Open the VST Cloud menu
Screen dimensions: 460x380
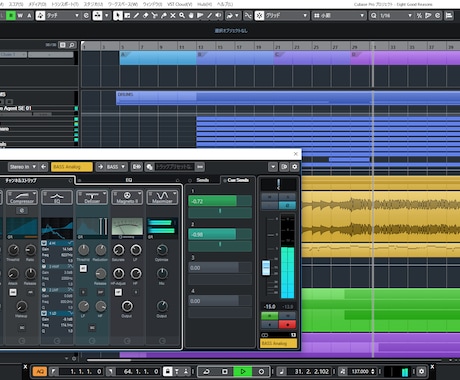point(180,4)
